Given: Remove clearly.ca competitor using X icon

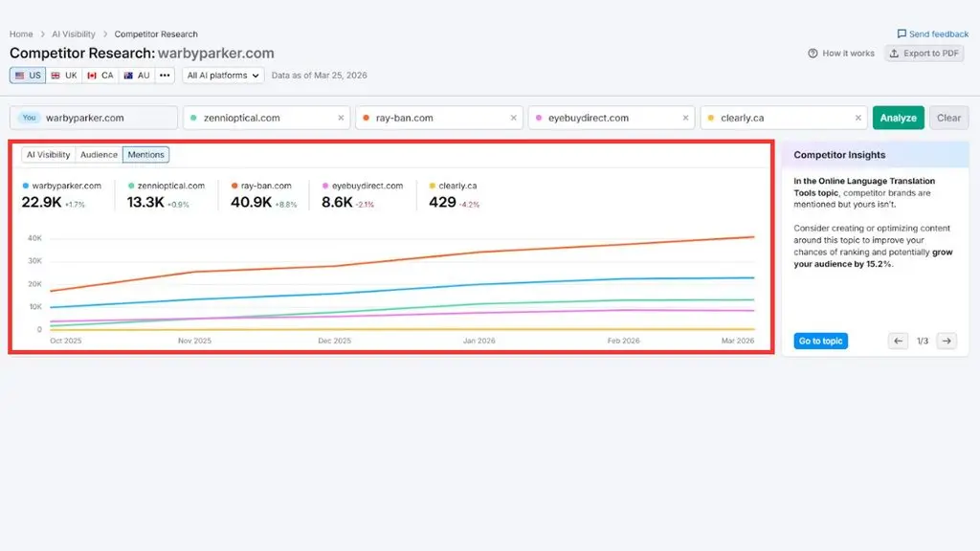Looking at the screenshot, I should 858,118.
